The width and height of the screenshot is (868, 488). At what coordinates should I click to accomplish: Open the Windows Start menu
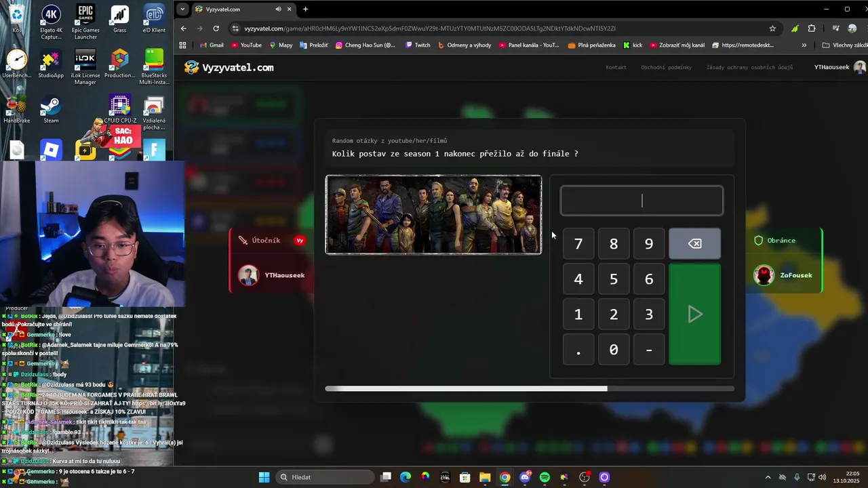[x=264, y=477]
